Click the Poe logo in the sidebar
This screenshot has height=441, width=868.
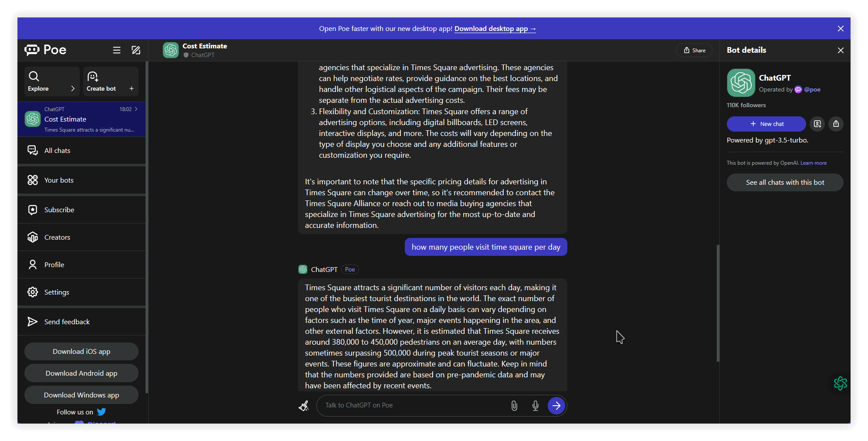[46, 50]
